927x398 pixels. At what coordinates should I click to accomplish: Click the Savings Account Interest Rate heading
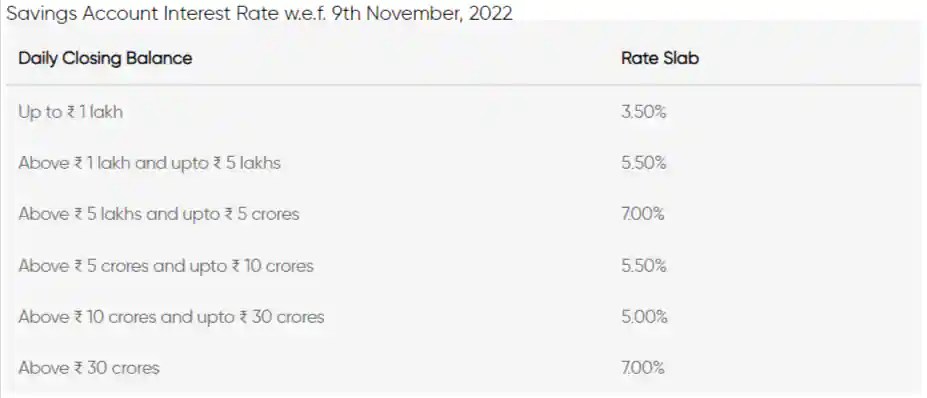point(259,12)
